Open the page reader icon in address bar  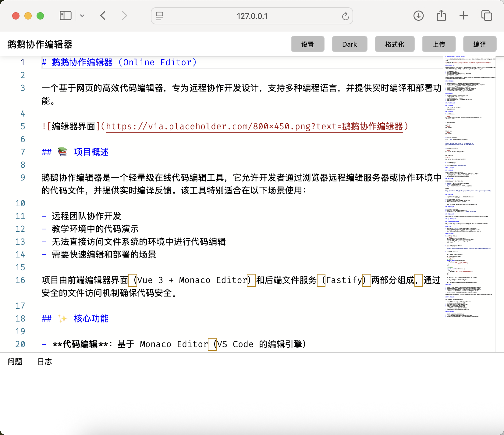pos(159,16)
